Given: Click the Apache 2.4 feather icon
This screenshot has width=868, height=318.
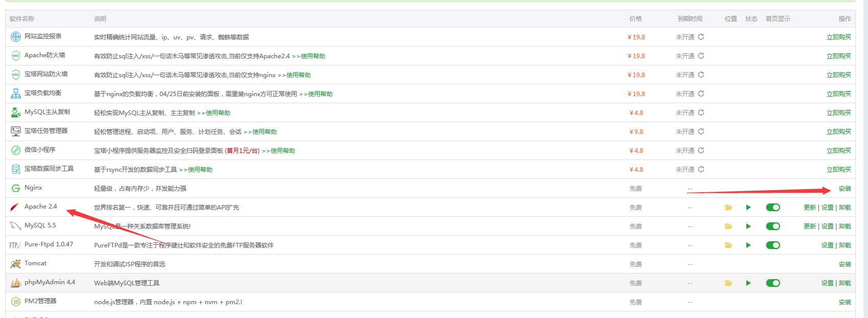Looking at the screenshot, I should click(x=16, y=207).
